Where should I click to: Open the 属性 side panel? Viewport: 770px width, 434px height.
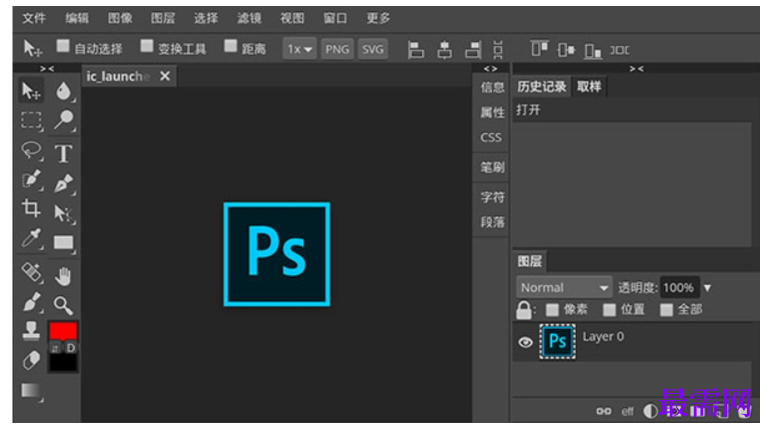click(492, 112)
